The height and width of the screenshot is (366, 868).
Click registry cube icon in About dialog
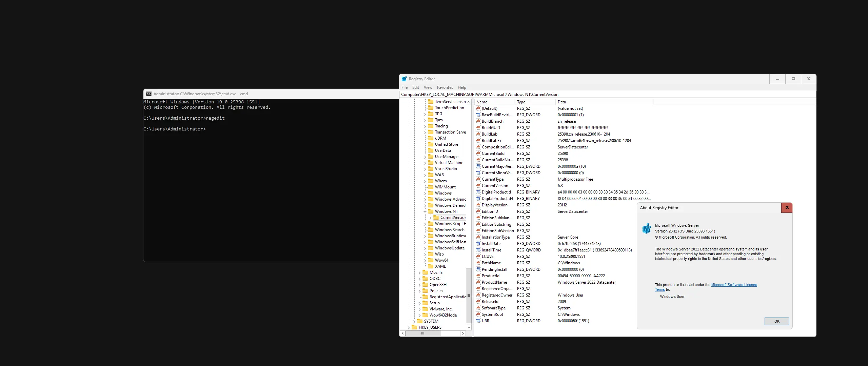point(647,228)
